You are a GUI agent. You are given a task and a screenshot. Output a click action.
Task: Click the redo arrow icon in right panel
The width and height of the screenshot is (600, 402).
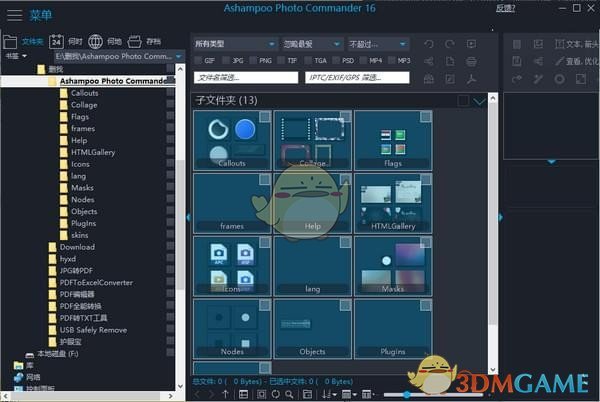point(517,79)
